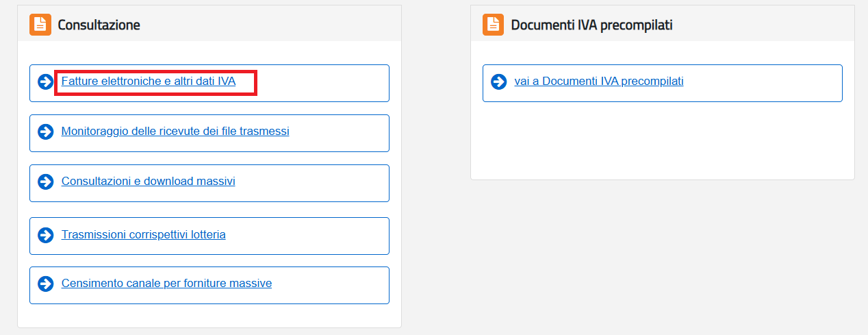
Task: Click the Documenti IVA precompilati heading text
Action: click(x=591, y=25)
